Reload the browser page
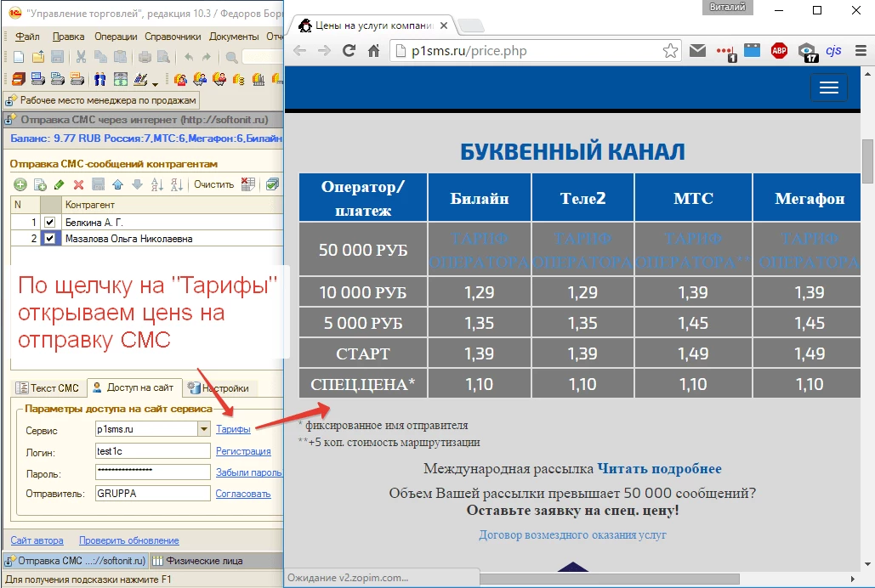 (x=349, y=51)
